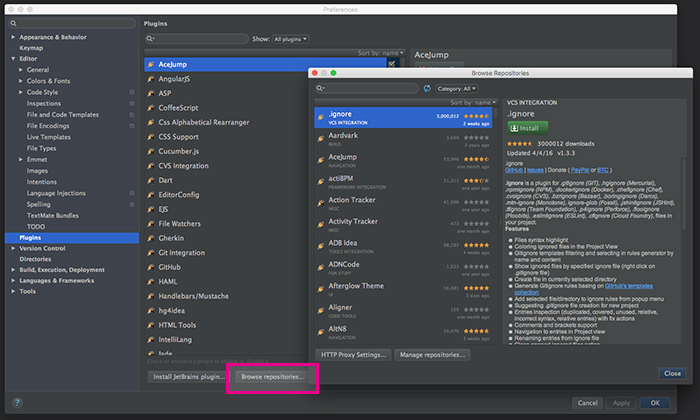
Task: Open the GitHub link in plugin description
Action: coord(514,170)
